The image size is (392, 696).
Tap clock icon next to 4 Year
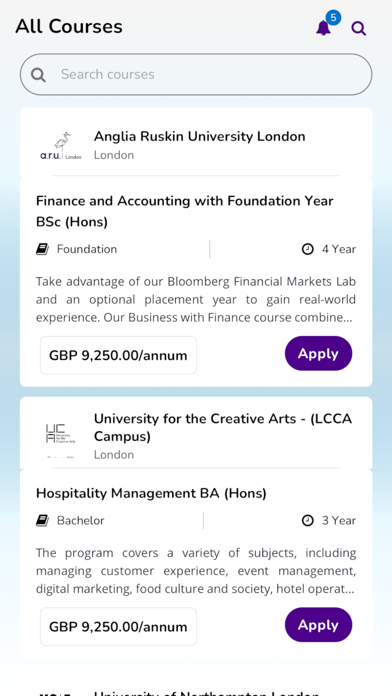[308, 249]
